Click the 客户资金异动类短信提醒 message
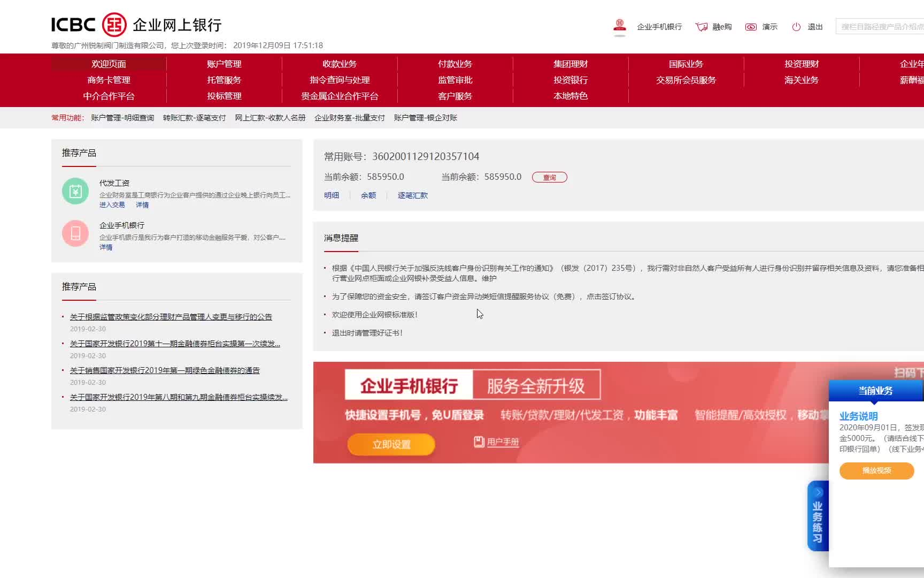Image resolution: width=924 pixels, height=578 pixels. (x=483, y=296)
